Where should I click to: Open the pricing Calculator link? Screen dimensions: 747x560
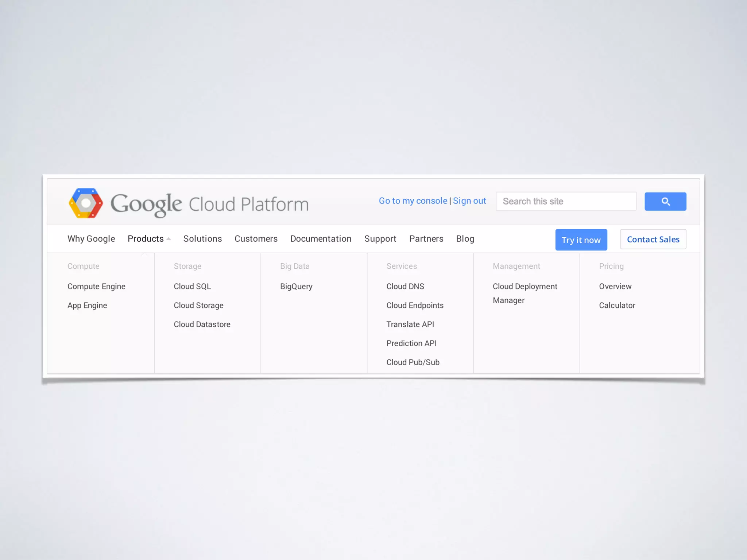coord(617,306)
